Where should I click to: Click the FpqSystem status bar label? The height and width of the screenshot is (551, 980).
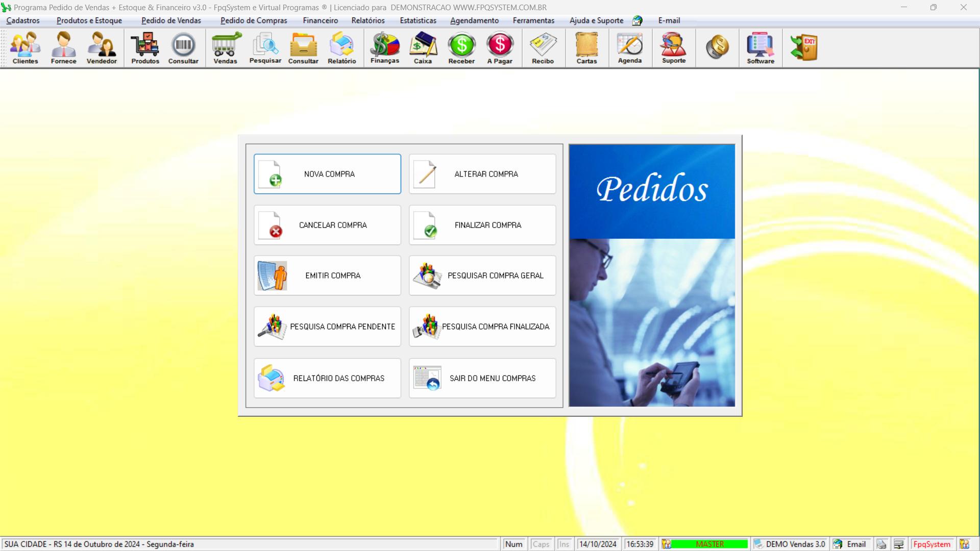(x=932, y=544)
